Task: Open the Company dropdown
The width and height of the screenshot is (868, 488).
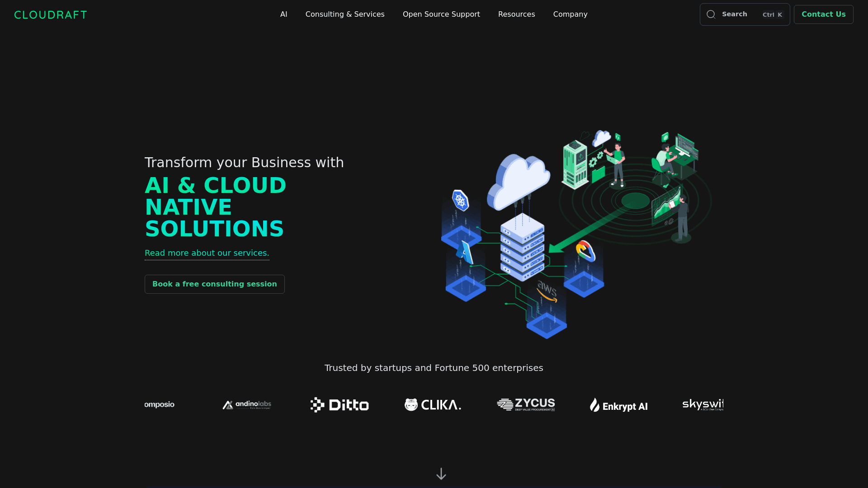Action: click(570, 14)
